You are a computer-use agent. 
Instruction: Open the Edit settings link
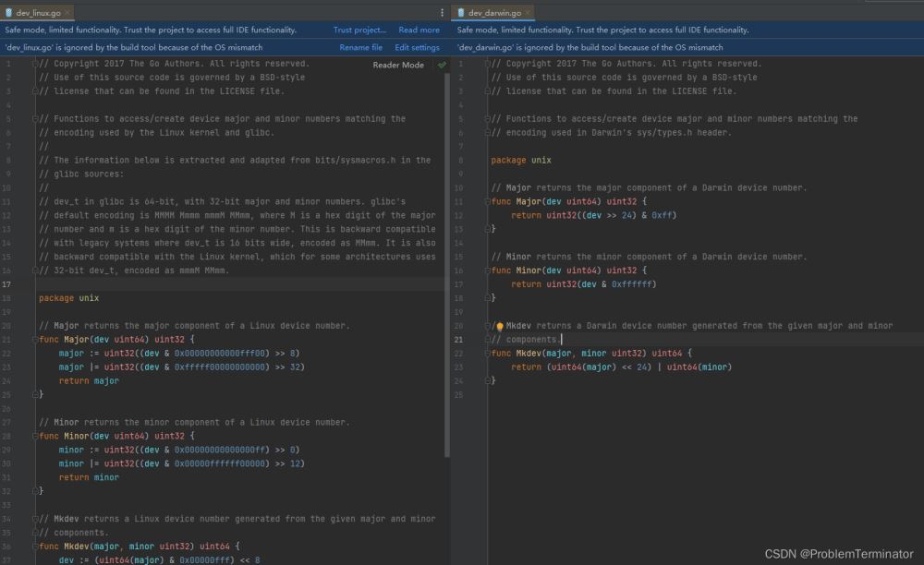click(418, 48)
